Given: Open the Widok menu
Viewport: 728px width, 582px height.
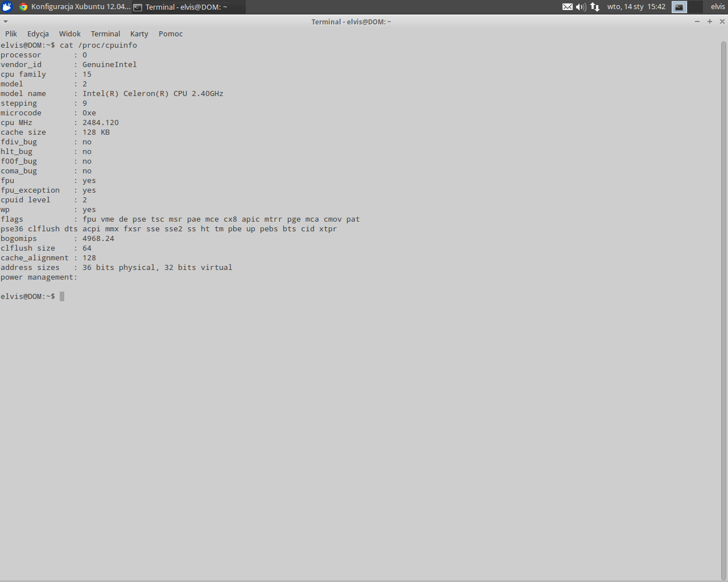Looking at the screenshot, I should tap(69, 34).
